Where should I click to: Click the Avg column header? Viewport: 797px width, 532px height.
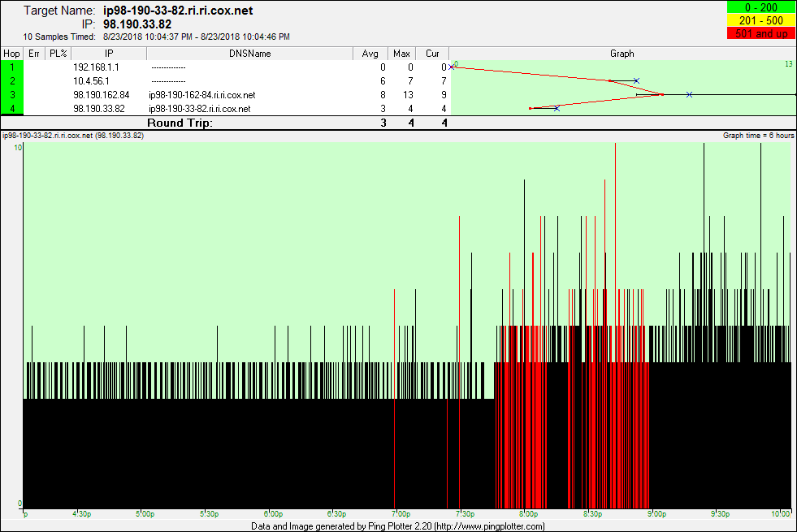tap(370, 54)
